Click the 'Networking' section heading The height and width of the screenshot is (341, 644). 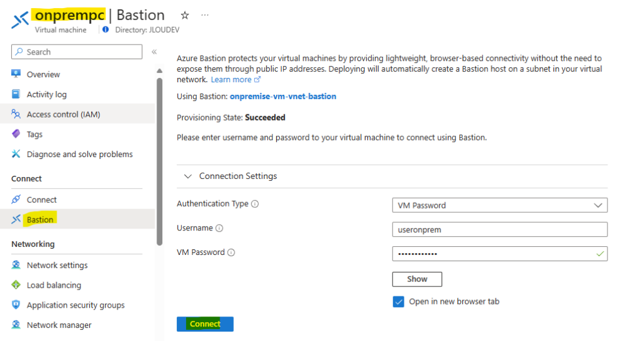click(33, 244)
